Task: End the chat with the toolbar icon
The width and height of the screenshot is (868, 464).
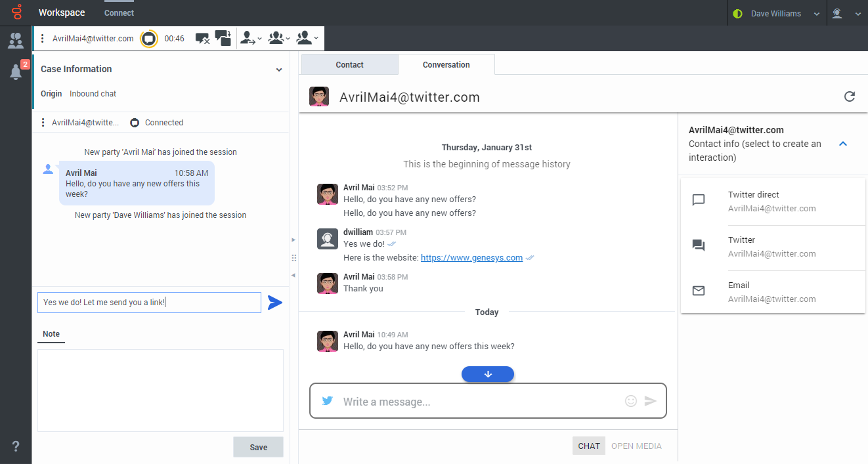Action: pyautogui.click(x=202, y=39)
